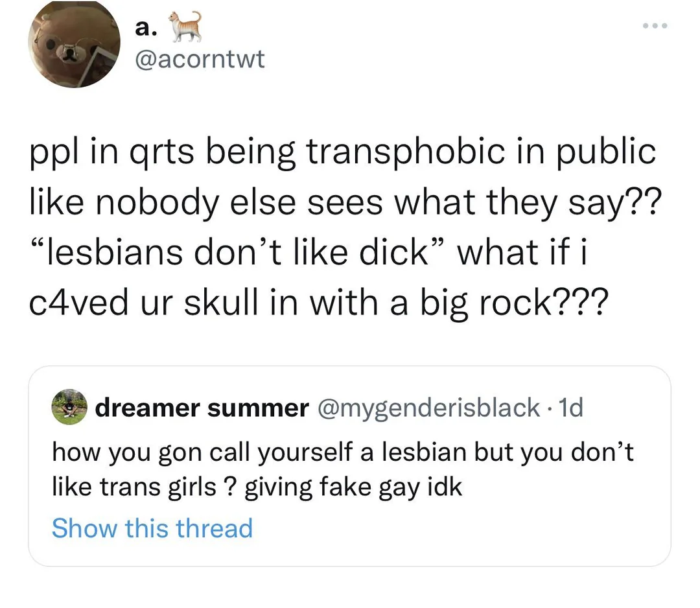
Task: Open the quoted tweet text body
Action: (x=342, y=469)
